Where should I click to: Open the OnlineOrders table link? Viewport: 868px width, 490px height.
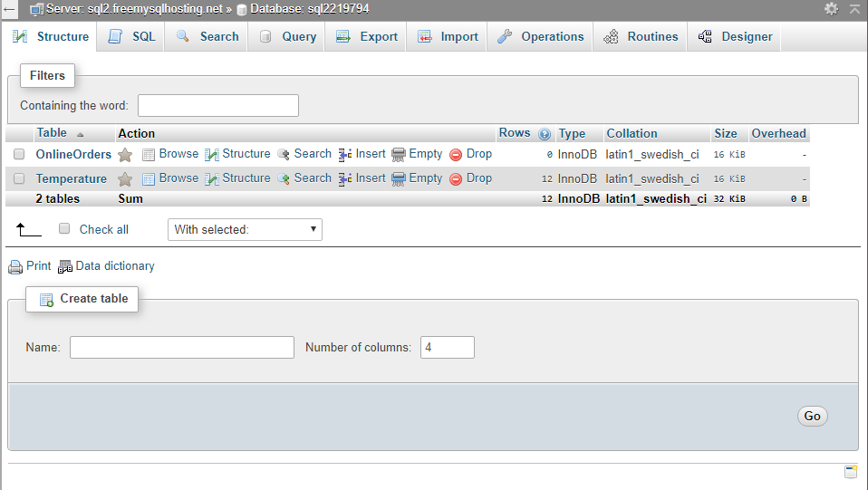[73, 155]
